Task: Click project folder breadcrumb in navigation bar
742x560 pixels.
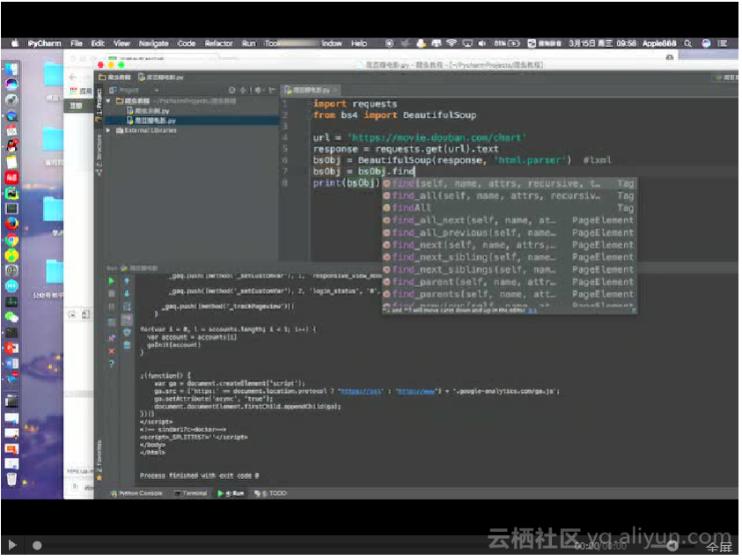Action: pos(115,77)
